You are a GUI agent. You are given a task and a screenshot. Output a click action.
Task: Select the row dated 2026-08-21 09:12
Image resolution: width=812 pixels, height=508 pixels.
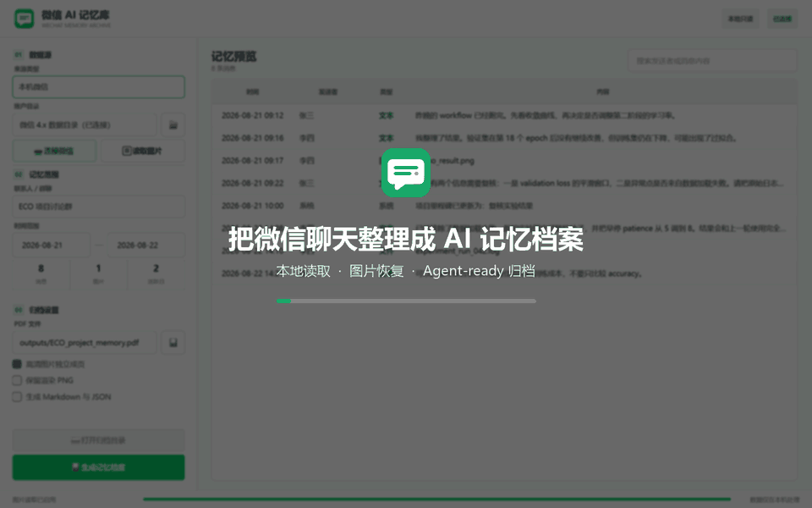pos(504,116)
